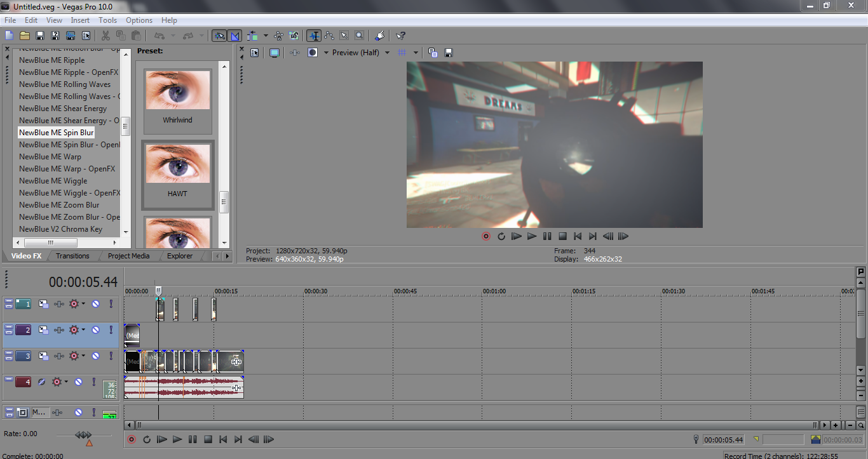Save preview snapshot to file

448,53
